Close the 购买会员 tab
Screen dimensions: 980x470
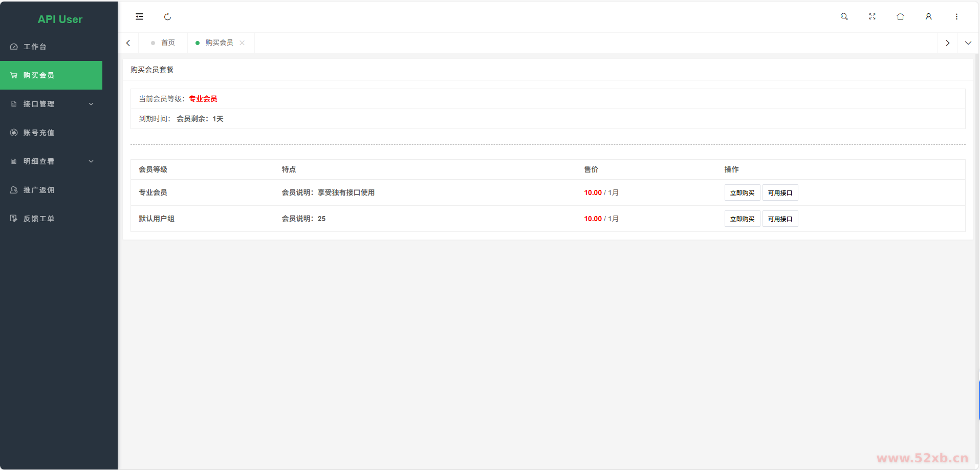tap(242, 43)
